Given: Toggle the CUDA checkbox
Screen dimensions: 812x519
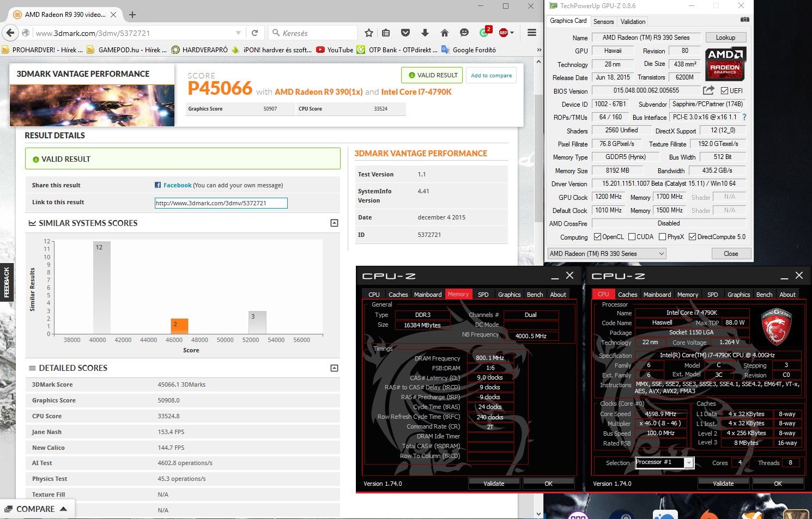Looking at the screenshot, I should (x=632, y=237).
